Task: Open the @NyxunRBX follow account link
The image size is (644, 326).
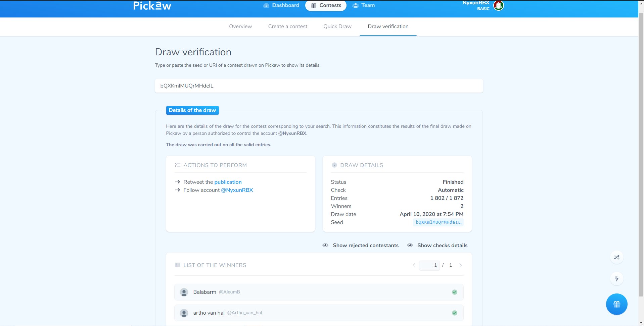Action: [x=237, y=190]
